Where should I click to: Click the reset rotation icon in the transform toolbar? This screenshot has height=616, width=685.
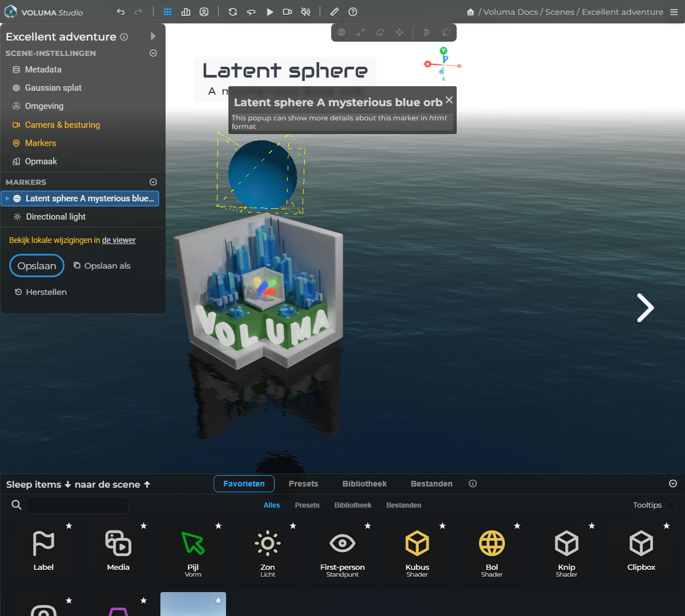446,33
